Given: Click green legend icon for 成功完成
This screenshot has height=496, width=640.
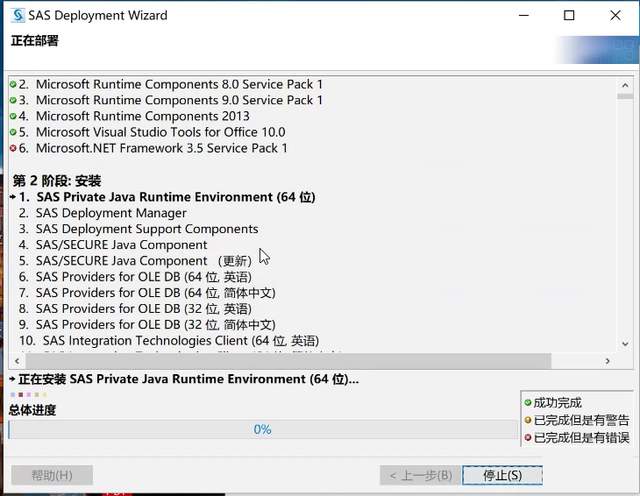Looking at the screenshot, I should pos(528,403).
